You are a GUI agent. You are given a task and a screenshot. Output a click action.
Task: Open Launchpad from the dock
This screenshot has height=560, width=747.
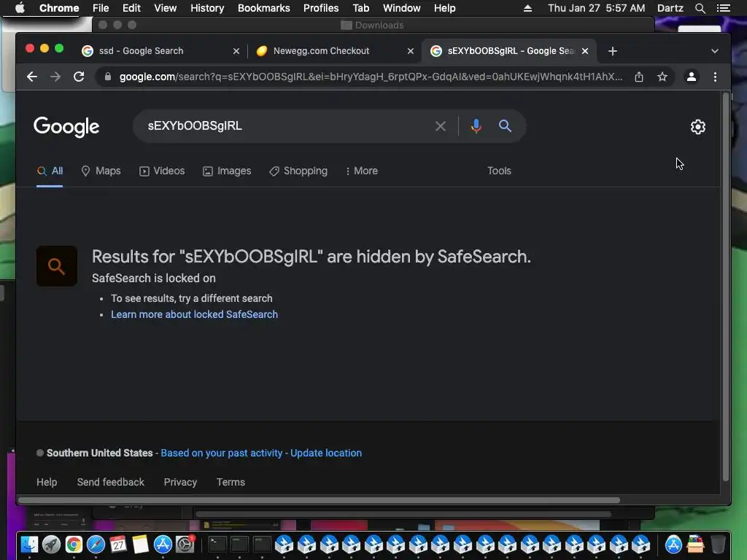(52, 544)
